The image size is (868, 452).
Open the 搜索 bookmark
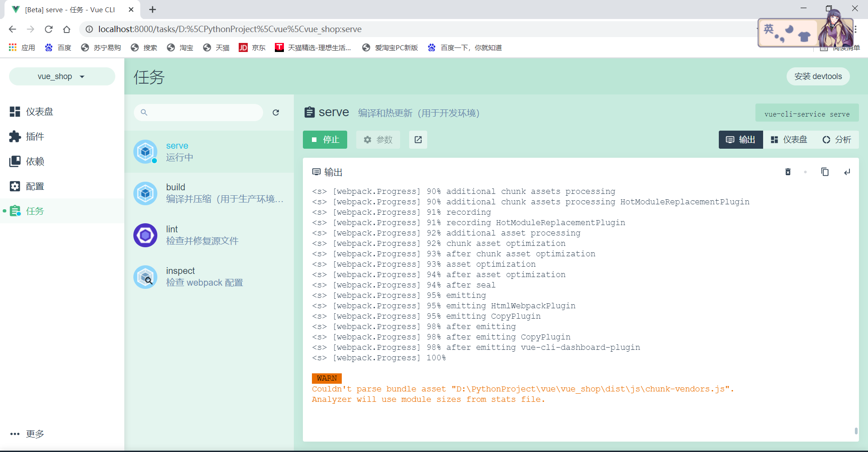(144, 47)
